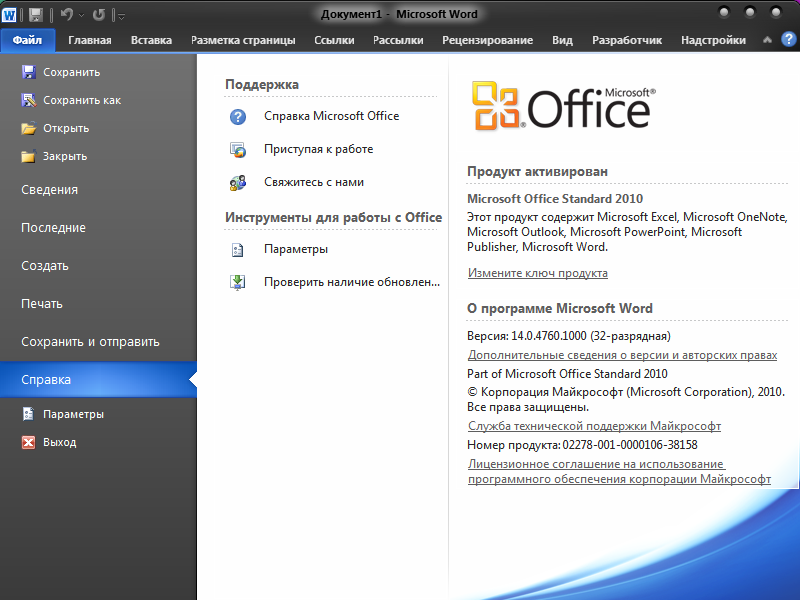This screenshot has height=600, width=800.
Task: Select the Файл tab
Action: tap(27, 40)
